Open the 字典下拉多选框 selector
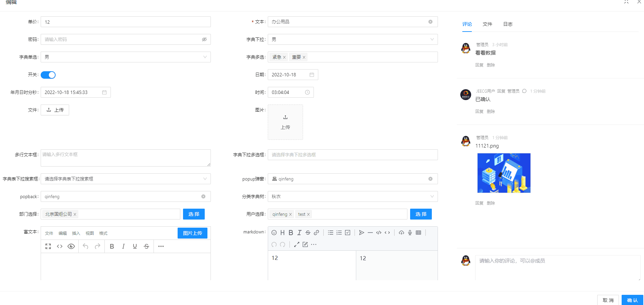This screenshot has width=644, height=305. 353,155
